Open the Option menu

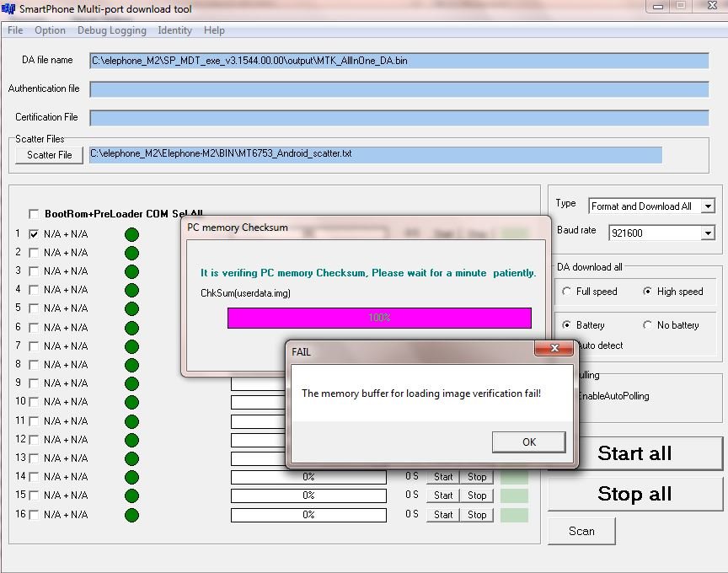(x=51, y=30)
